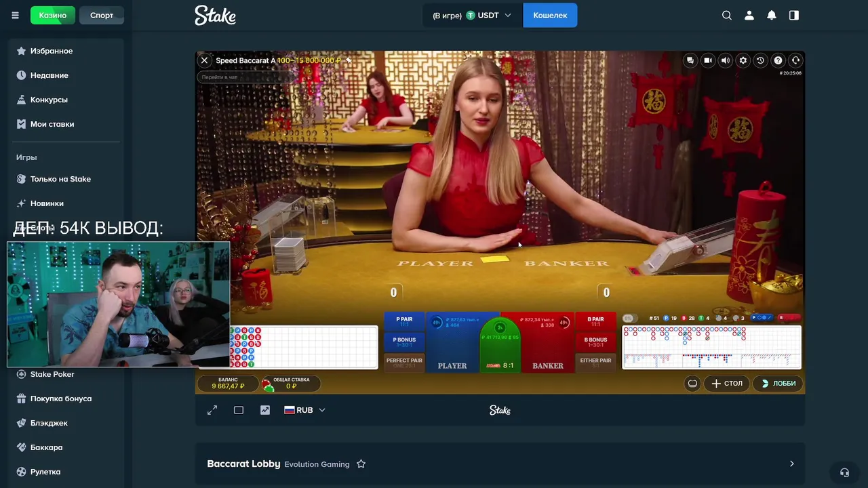
Task: Open game settings gear icon
Action: (743, 60)
